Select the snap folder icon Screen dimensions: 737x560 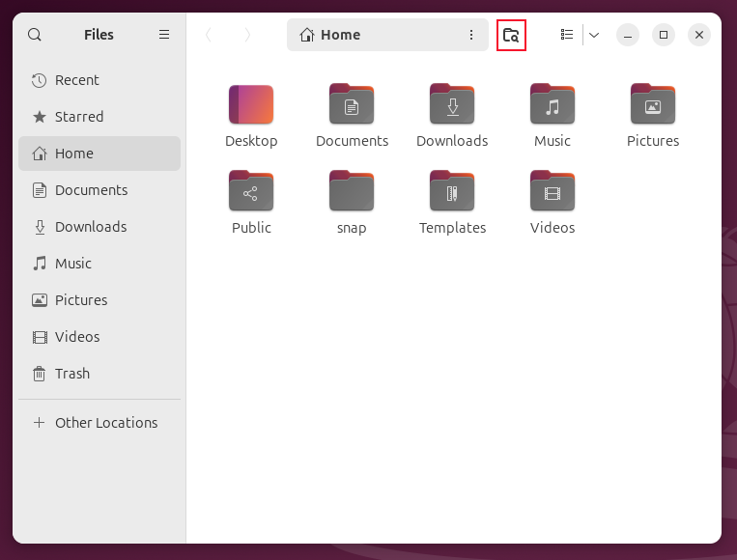352,191
